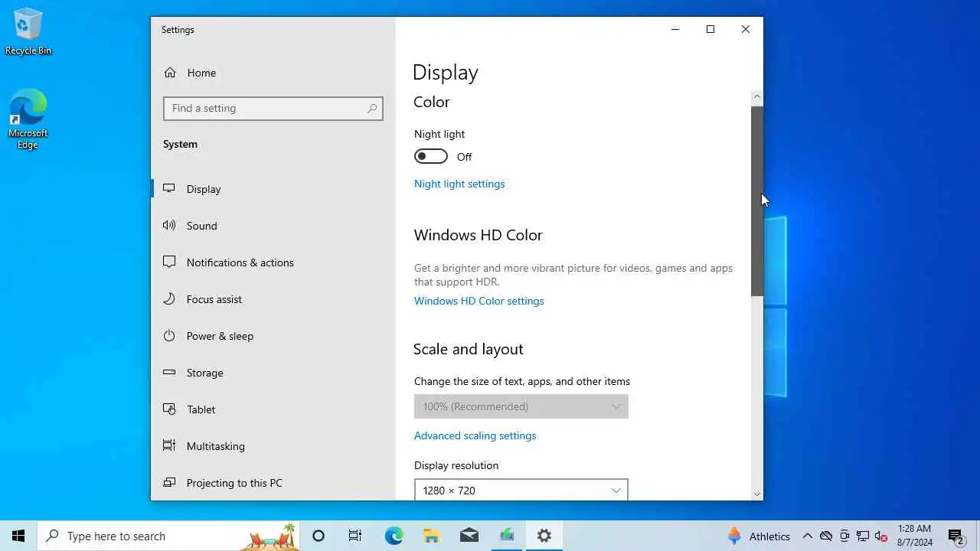Image resolution: width=980 pixels, height=551 pixels.
Task: Open File Explorer from the taskbar
Action: coord(431,536)
